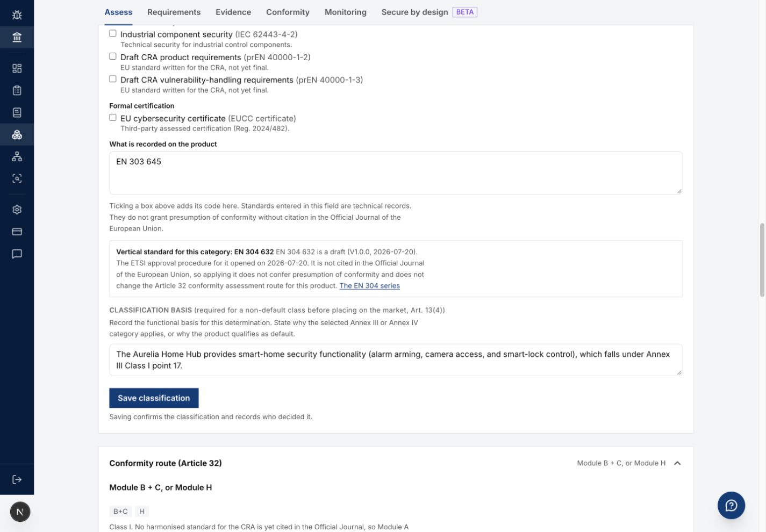
Task: Go to the Monitoring tab
Action: [346, 12]
